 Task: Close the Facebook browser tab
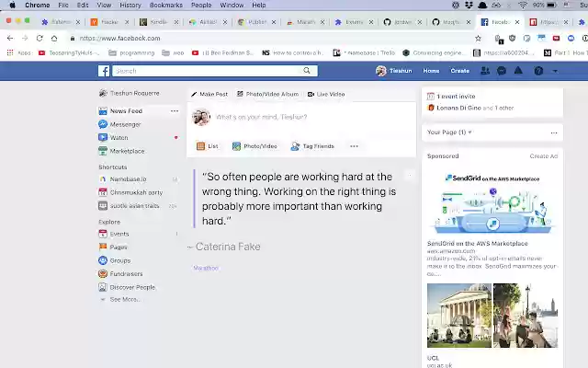(x=517, y=22)
